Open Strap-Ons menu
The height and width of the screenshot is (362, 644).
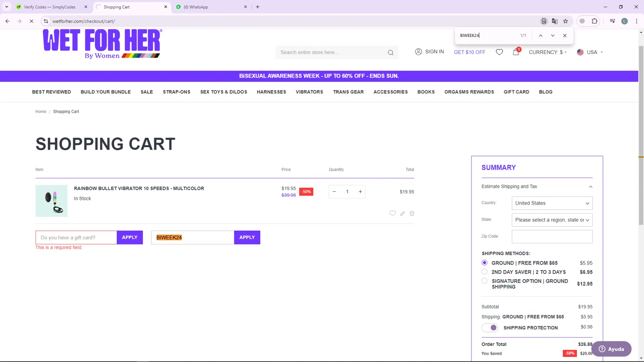(176, 92)
